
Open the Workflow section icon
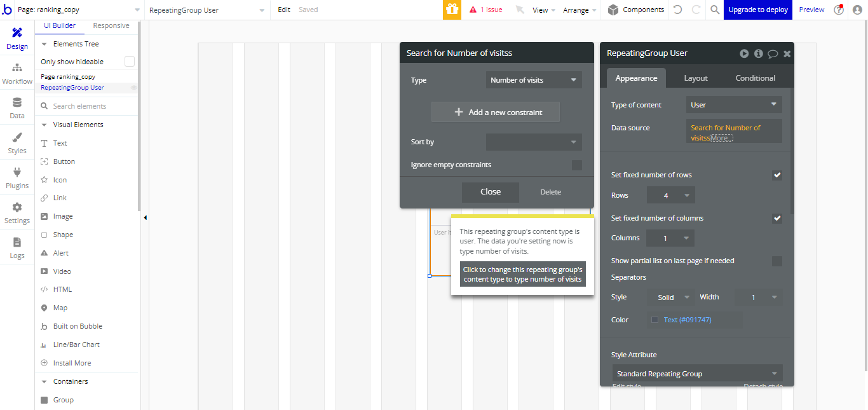point(17,68)
